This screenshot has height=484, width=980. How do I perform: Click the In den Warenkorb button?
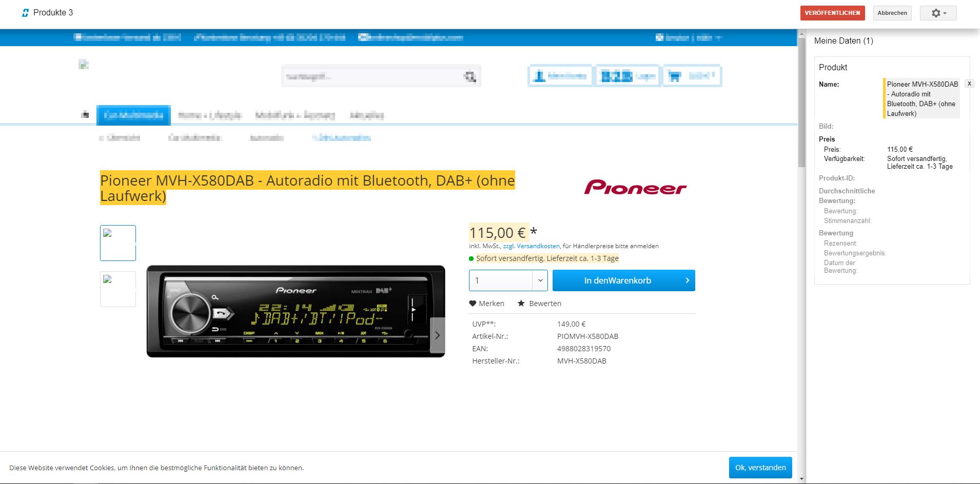(624, 280)
